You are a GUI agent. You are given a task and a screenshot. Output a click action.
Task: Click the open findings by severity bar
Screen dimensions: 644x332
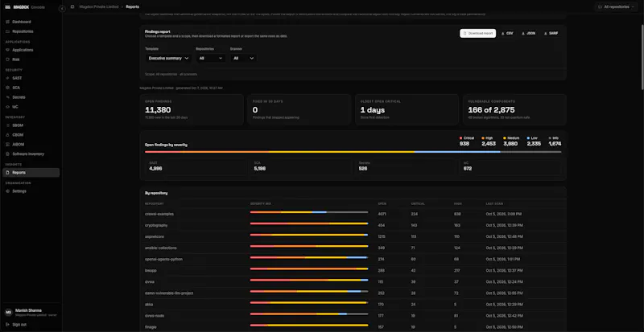click(x=353, y=152)
